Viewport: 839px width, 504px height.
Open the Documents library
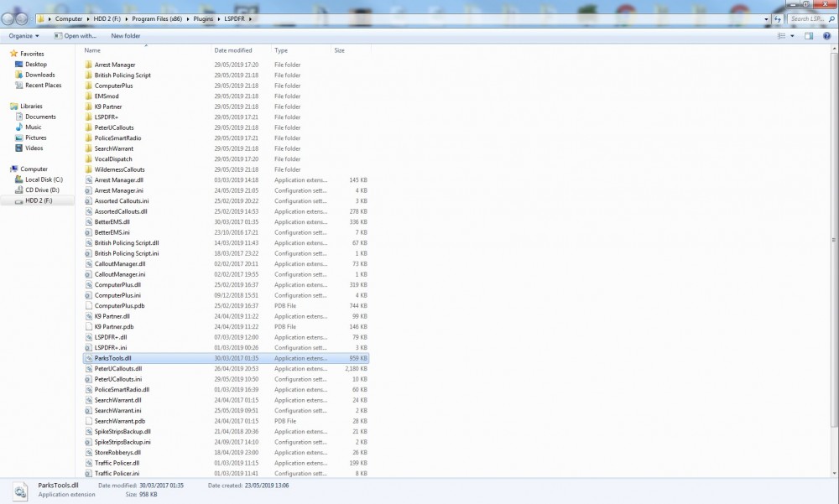click(40, 117)
